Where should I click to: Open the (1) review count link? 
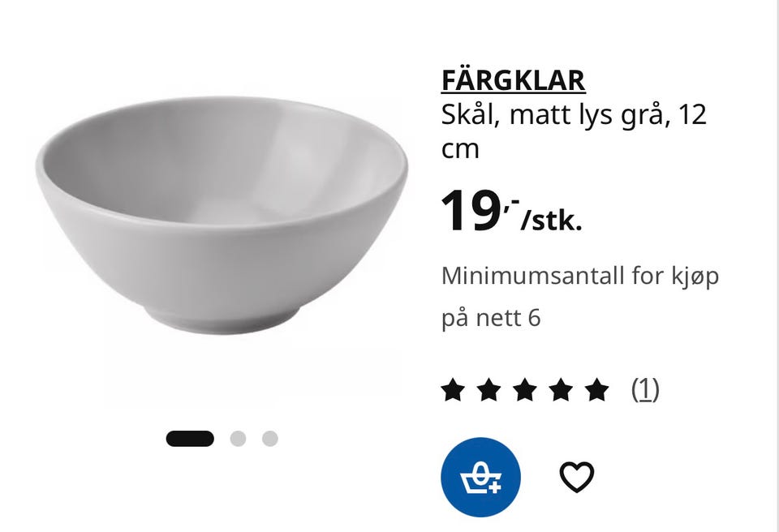click(645, 389)
